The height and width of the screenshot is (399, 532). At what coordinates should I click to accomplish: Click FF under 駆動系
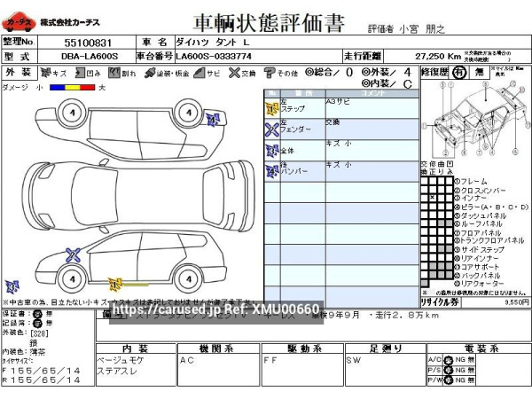270,360
